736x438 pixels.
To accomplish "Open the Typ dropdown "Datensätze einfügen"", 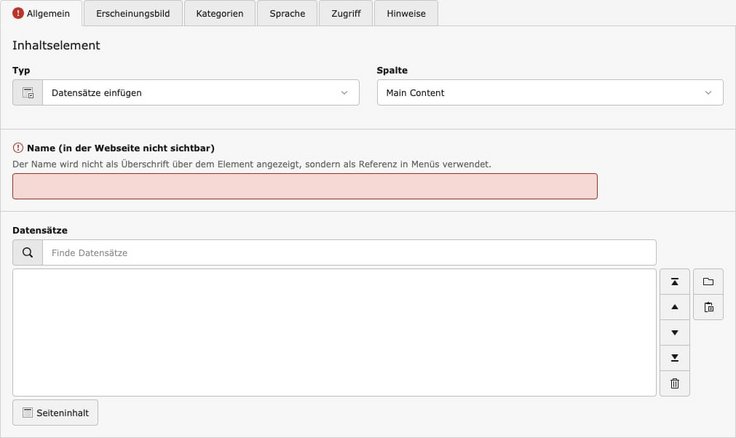I will pyautogui.click(x=200, y=93).
